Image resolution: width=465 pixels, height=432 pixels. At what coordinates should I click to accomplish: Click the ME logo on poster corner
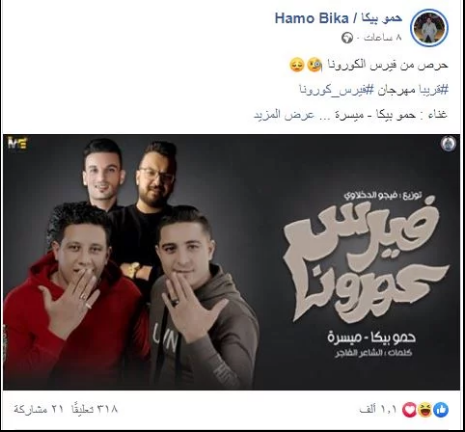tap(18, 143)
